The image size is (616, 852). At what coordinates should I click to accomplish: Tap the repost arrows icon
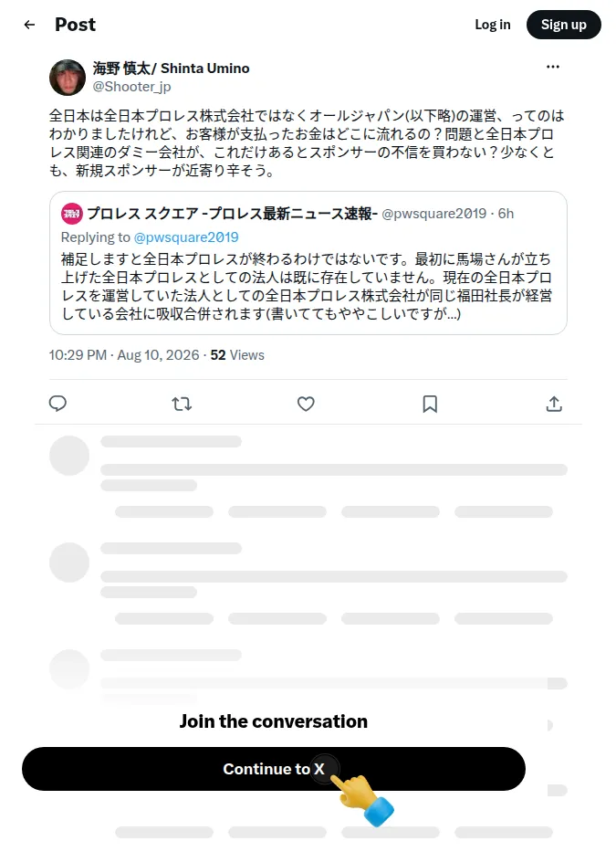[182, 404]
